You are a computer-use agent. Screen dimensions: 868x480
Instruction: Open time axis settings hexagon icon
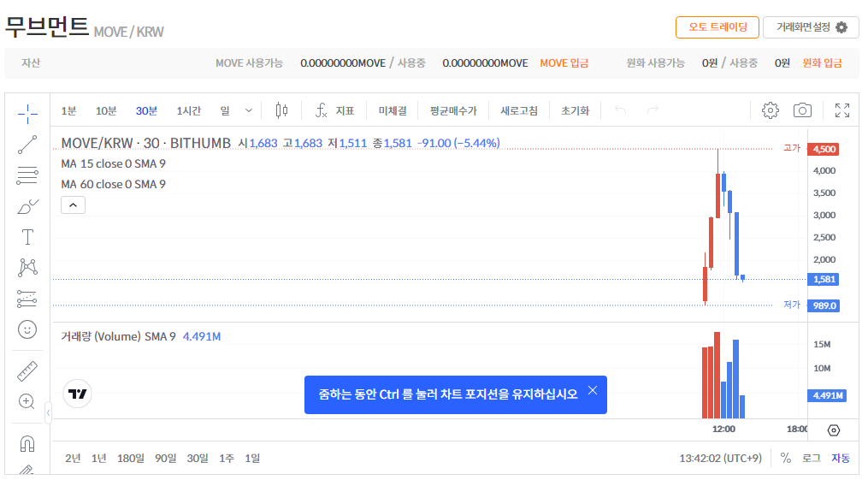point(834,430)
